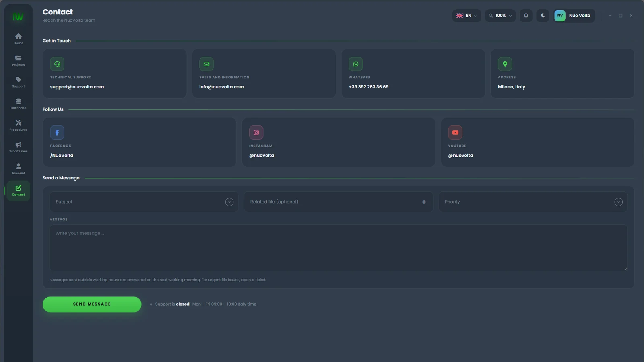Screen dimensions: 644x362
Task: Open notifications bell icon
Action: pyautogui.click(x=526, y=16)
